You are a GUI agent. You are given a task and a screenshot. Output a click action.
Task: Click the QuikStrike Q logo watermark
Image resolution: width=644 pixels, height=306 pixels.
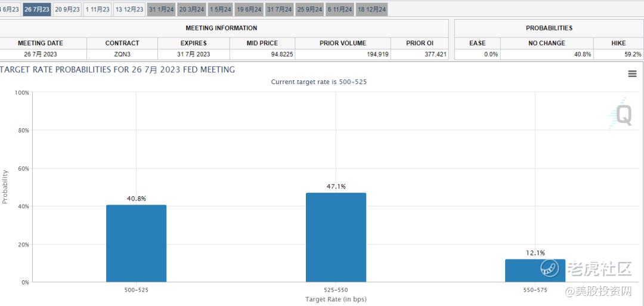click(620, 114)
